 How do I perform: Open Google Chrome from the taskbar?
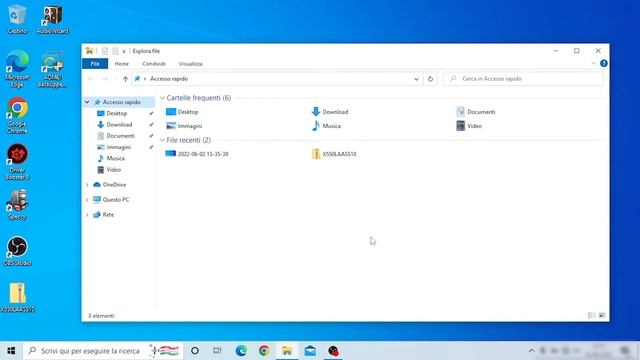tap(264, 351)
